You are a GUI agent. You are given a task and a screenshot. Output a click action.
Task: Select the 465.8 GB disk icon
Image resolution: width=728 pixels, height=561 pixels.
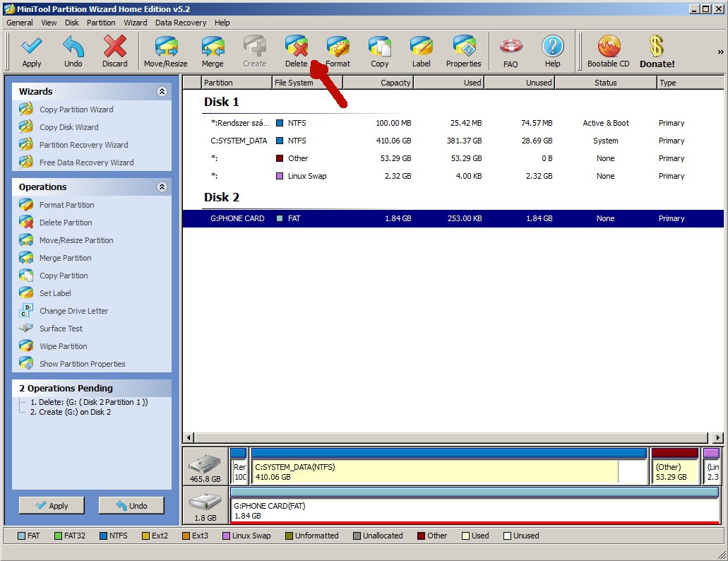(205, 467)
